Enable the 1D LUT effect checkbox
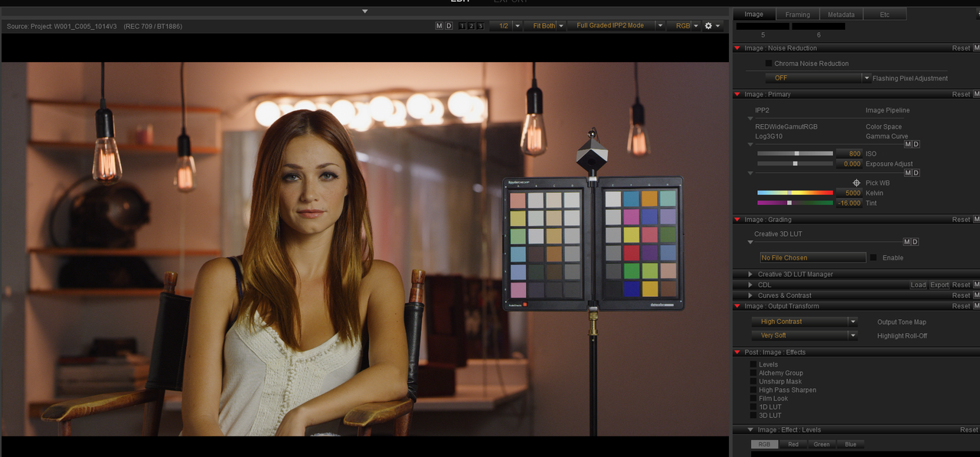 tap(753, 406)
